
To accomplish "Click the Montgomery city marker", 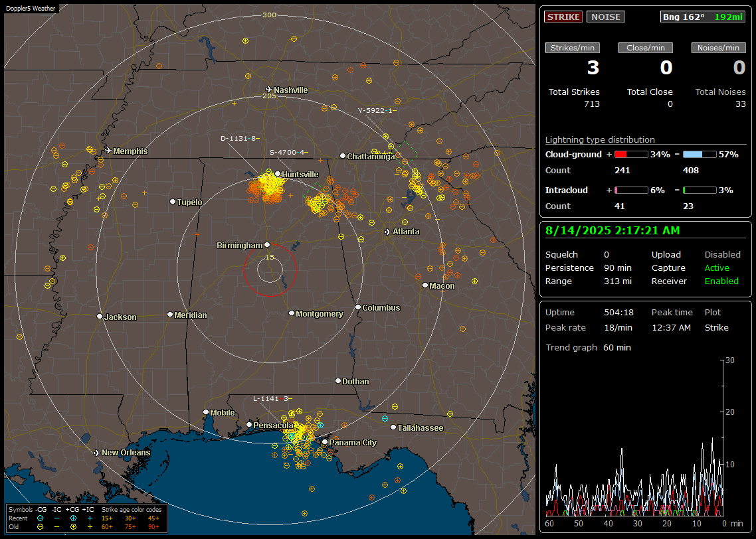I will coord(292,313).
